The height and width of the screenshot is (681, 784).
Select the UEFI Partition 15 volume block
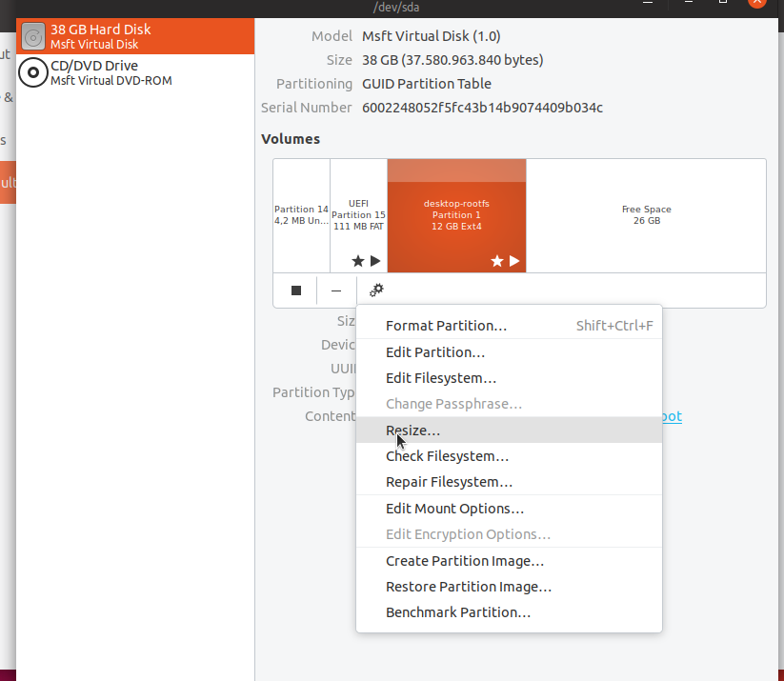[358, 215]
